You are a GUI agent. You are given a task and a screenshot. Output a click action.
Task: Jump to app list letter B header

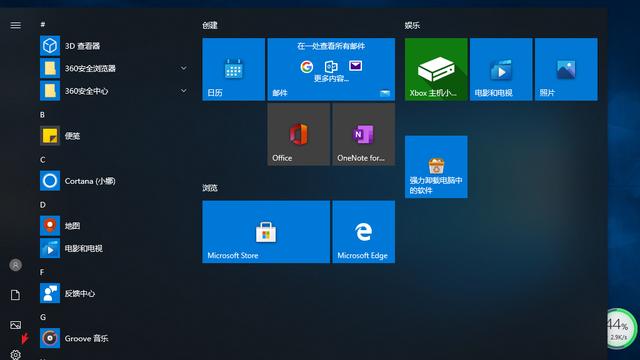[x=42, y=115]
